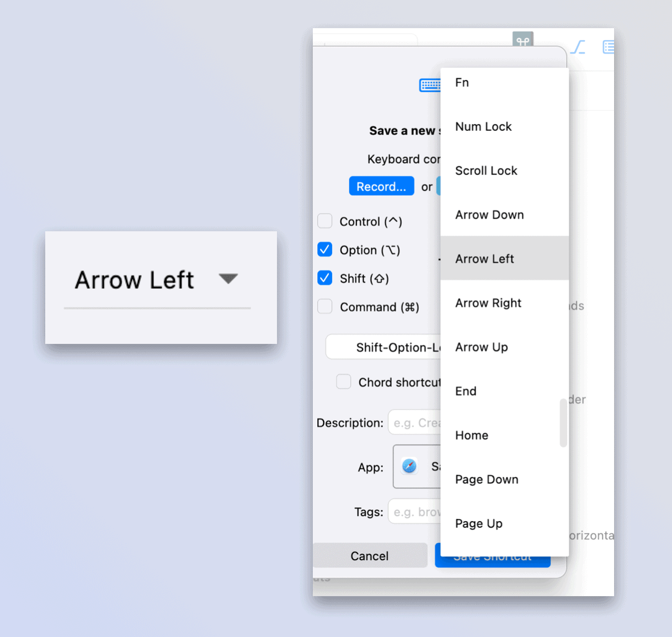Enable the Control (^) modifier checkbox

pyautogui.click(x=324, y=221)
